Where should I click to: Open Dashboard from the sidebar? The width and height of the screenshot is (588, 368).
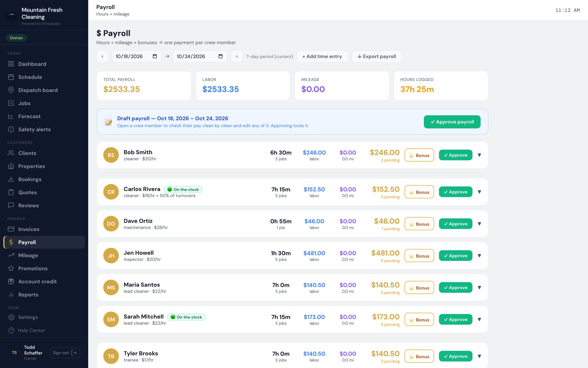click(44, 64)
